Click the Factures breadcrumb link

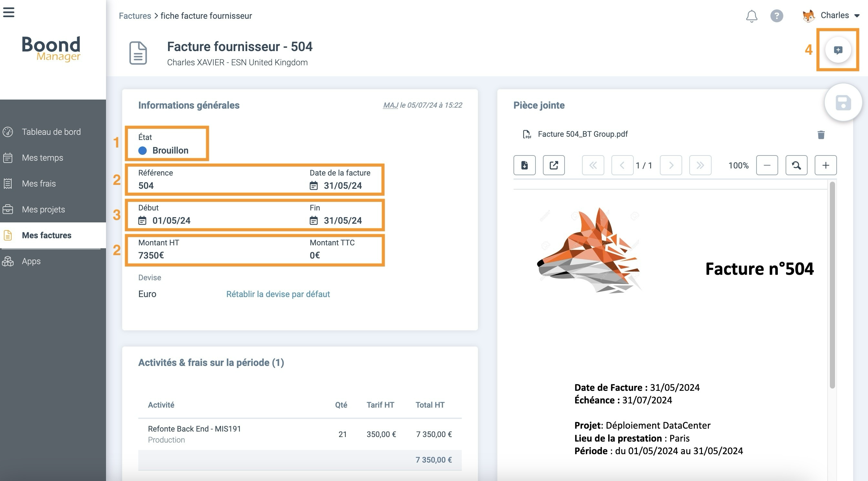135,16
